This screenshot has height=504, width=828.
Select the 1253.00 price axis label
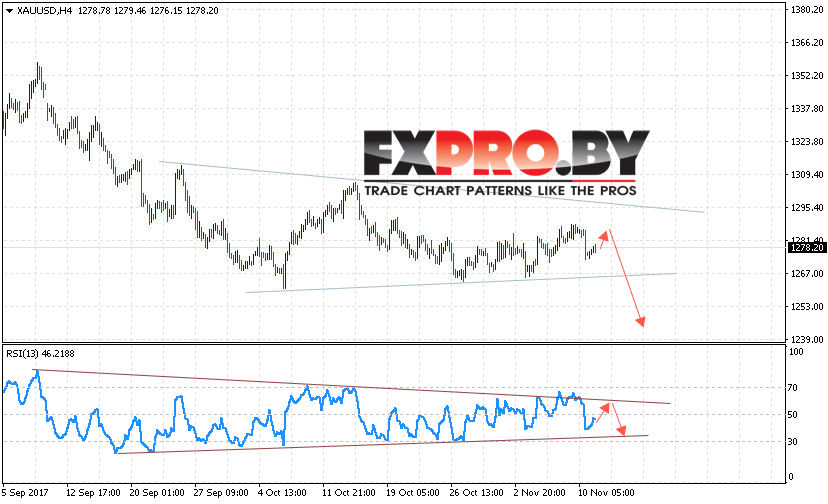(x=807, y=306)
